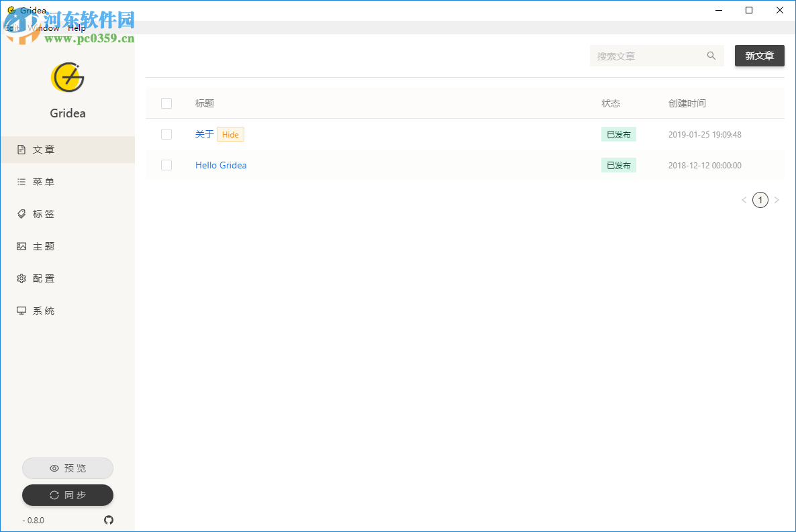Click the search magnifier icon
Screen dimensions: 796x532
(711, 56)
